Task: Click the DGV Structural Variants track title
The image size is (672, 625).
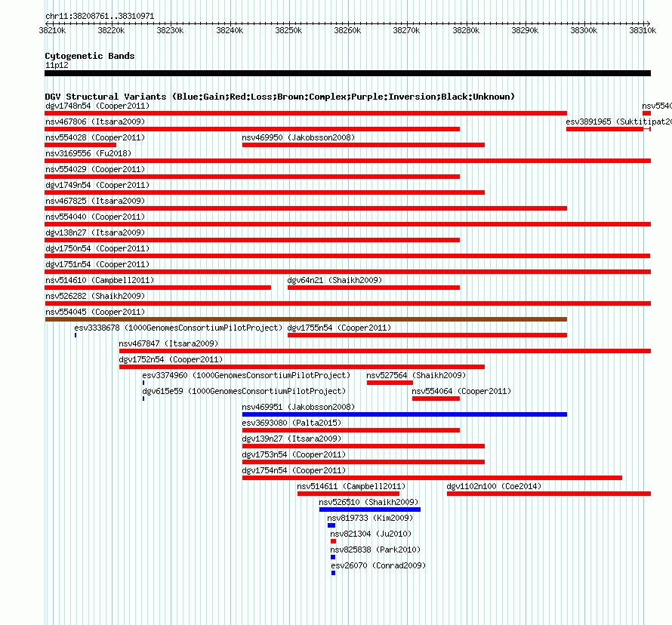Action: 280,97
